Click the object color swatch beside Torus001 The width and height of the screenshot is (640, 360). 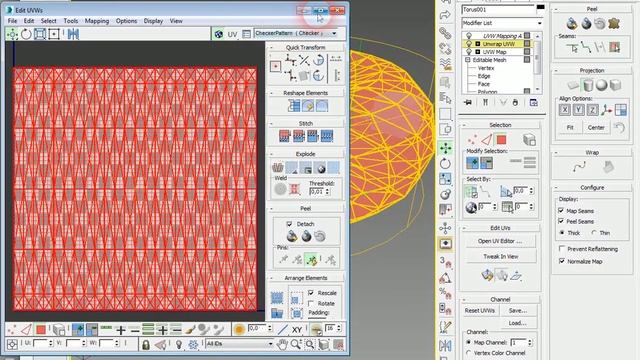click(540, 8)
